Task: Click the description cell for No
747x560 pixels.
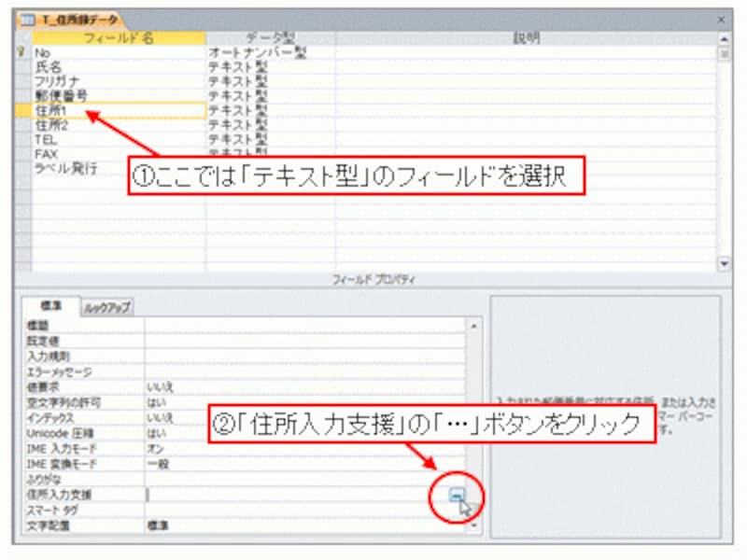Action: 526,52
